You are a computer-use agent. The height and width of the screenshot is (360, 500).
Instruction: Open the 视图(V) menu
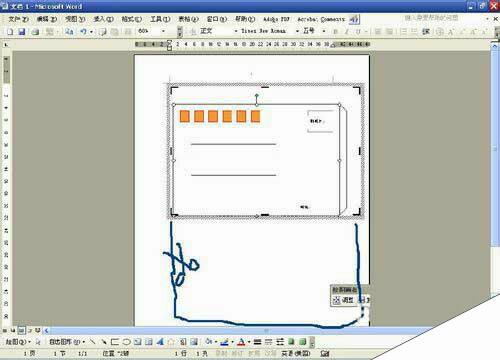tap(75, 19)
